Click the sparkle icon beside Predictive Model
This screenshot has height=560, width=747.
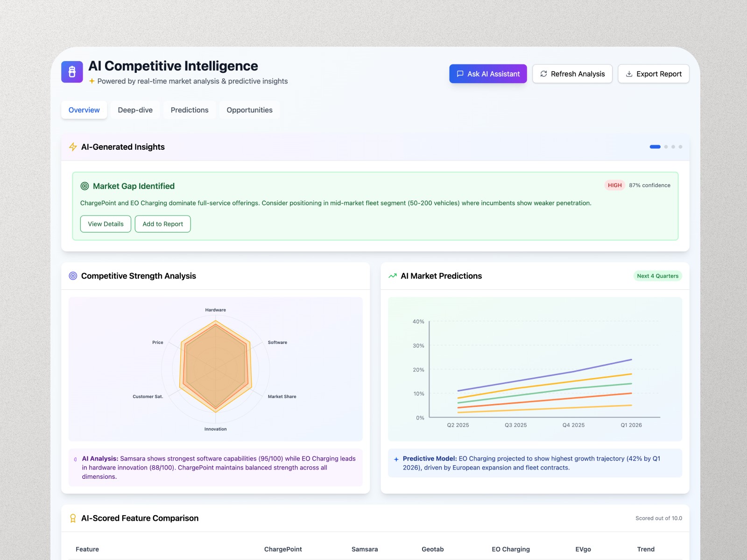click(396, 459)
